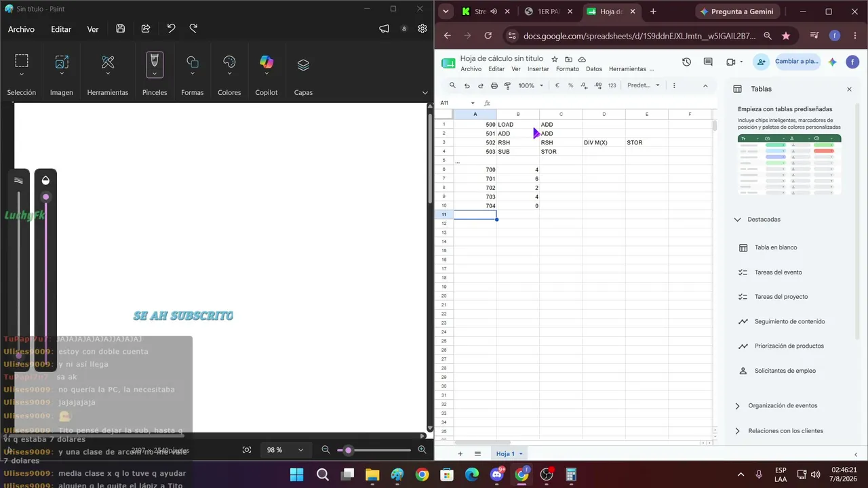Format cells as currency with the euro icon
This screenshot has height=488, width=868.
click(x=557, y=85)
